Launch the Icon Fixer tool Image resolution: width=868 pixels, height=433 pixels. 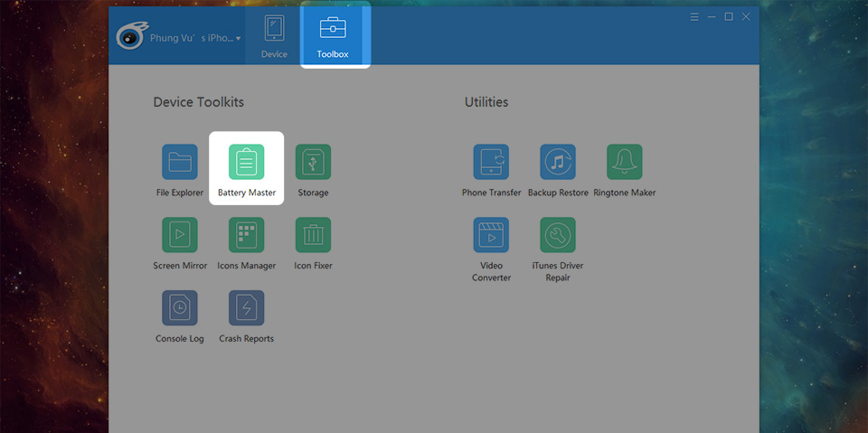313,236
